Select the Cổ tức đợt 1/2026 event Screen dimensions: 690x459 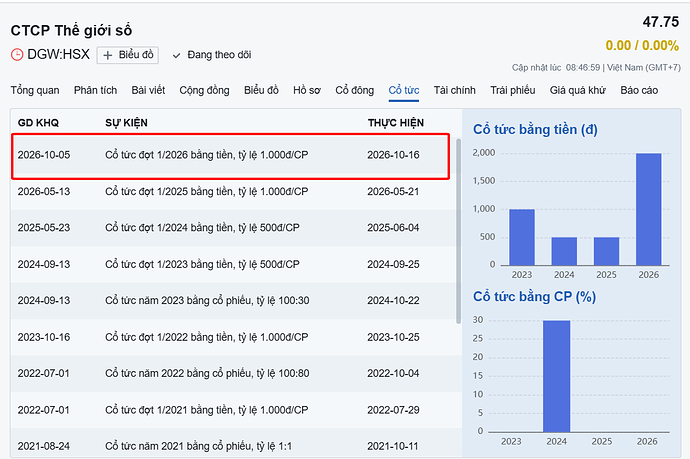[206, 155]
